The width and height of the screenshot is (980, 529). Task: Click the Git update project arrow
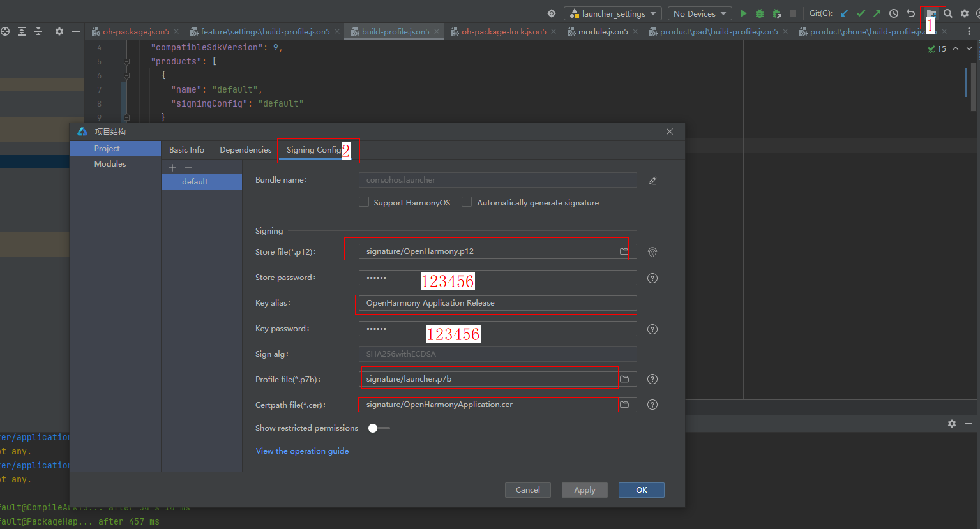point(844,13)
